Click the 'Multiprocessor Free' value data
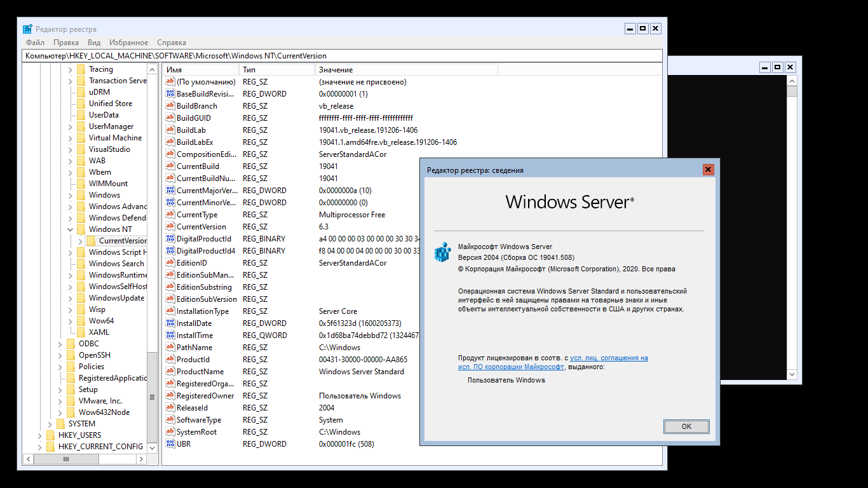The height and width of the screenshot is (488, 868). coord(352,215)
